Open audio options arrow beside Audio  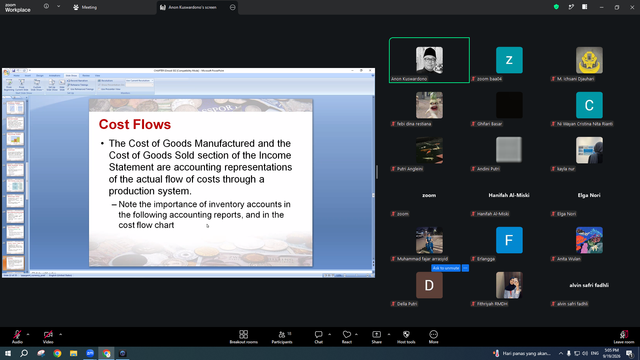click(28, 334)
